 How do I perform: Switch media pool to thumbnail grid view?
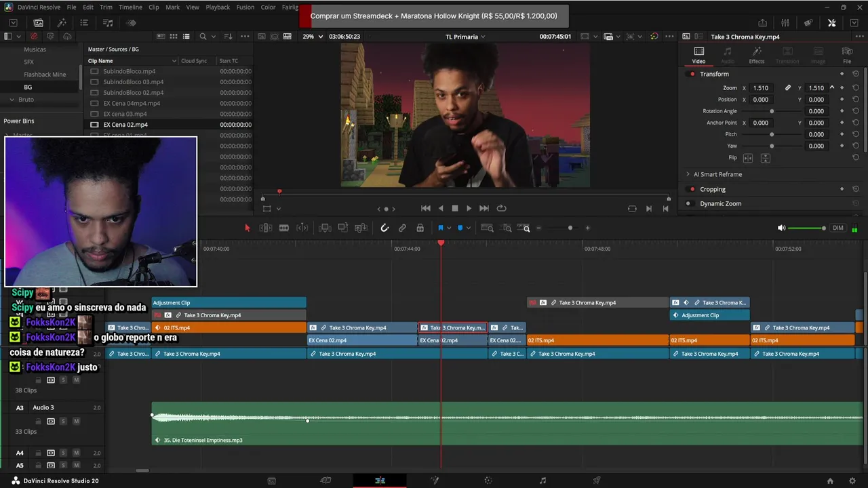pos(174,36)
